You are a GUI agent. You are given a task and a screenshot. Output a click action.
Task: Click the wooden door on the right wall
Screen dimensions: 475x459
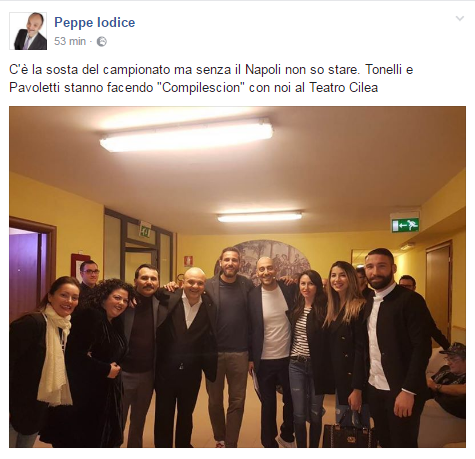438,288
